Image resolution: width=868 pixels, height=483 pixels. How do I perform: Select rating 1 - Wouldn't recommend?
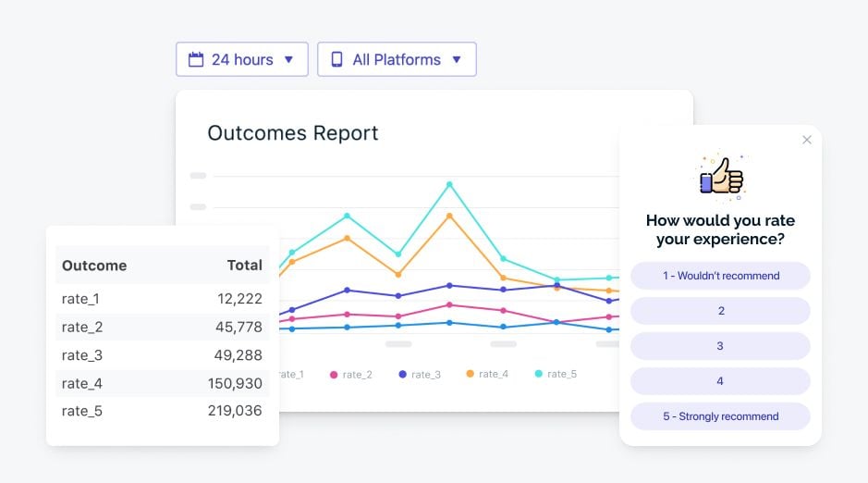(x=720, y=276)
